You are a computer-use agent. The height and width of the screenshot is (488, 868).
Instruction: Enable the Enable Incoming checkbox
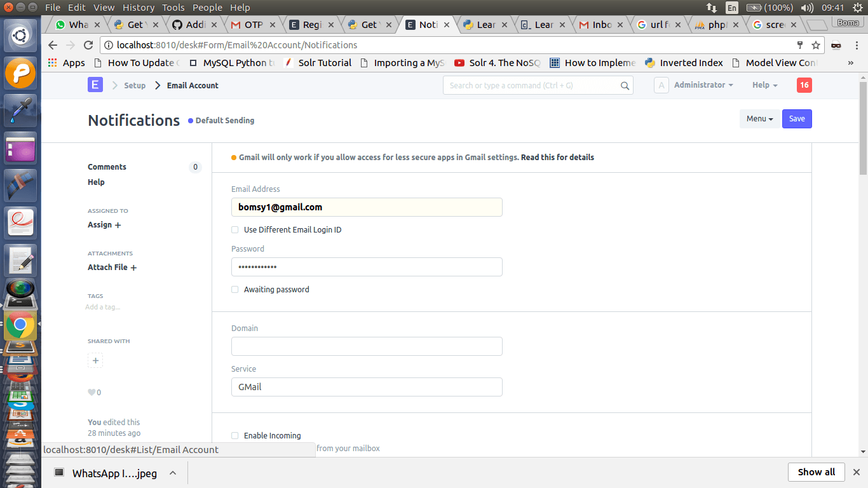(x=234, y=435)
